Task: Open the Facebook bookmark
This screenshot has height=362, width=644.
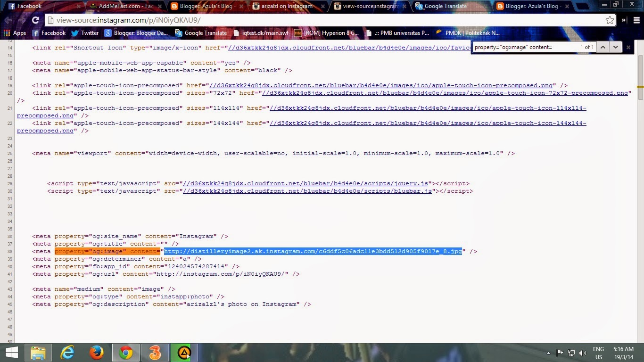Action: tap(49, 33)
